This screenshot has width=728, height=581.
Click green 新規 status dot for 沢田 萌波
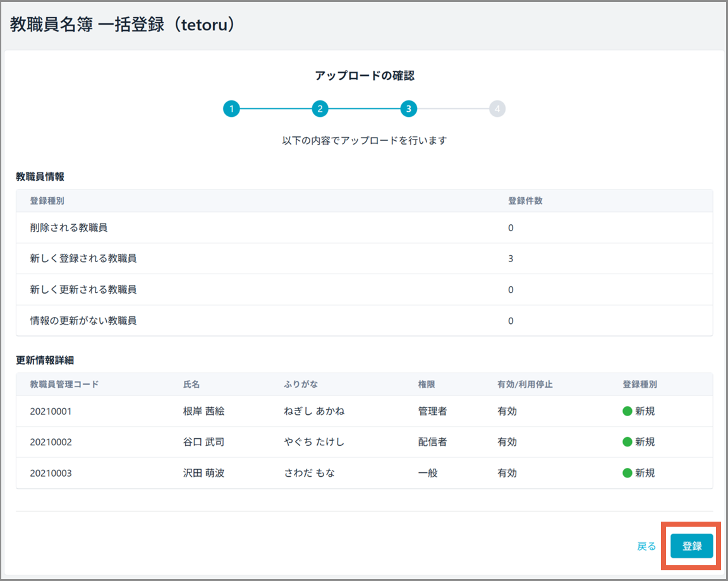pyautogui.click(x=628, y=473)
